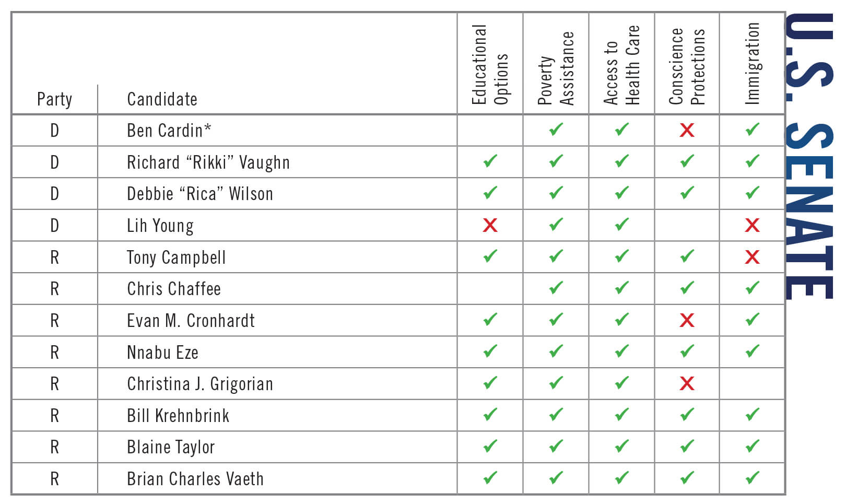Viewport: 846px width, 504px height.
Task: Click the Party column header
Action: (x=54, y=99)
